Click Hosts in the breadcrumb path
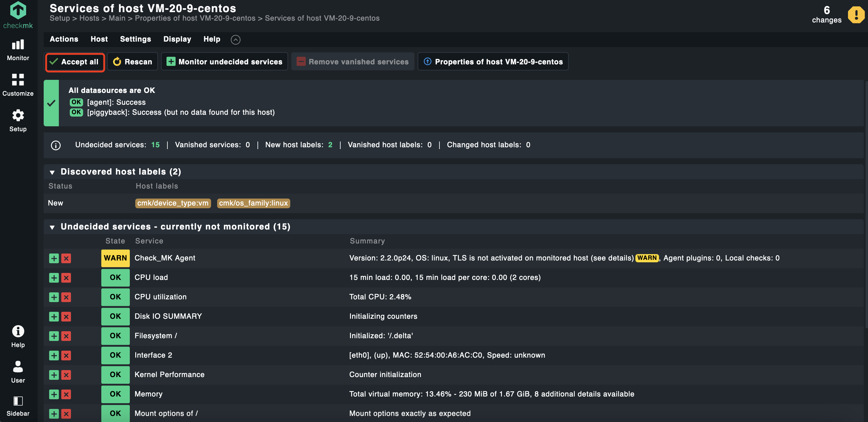This screenshot has height=422, width=868. click(x=89, y=18)
